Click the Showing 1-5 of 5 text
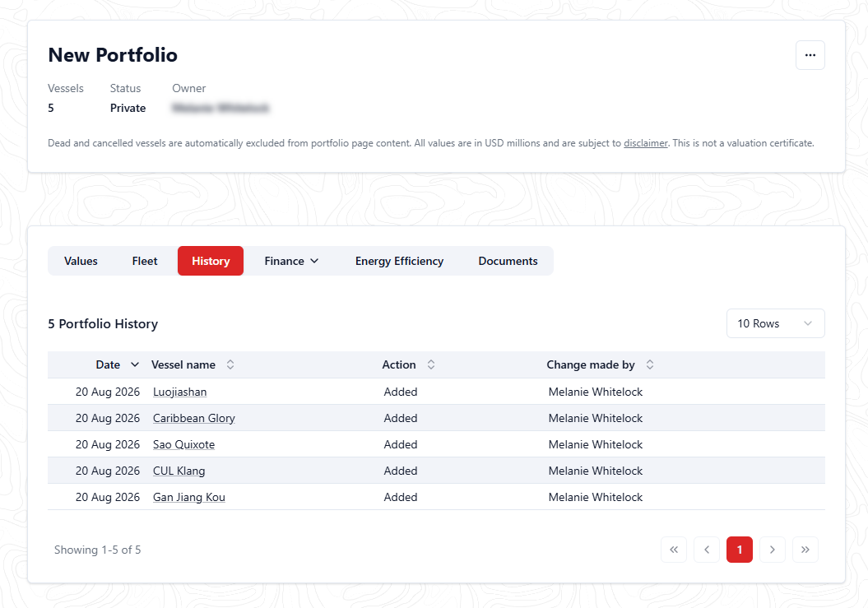 tap(97, 550)
